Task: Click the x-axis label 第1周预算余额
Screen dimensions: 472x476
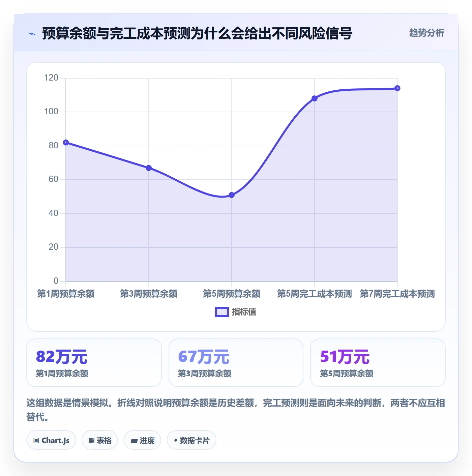Action: [66, 294]
